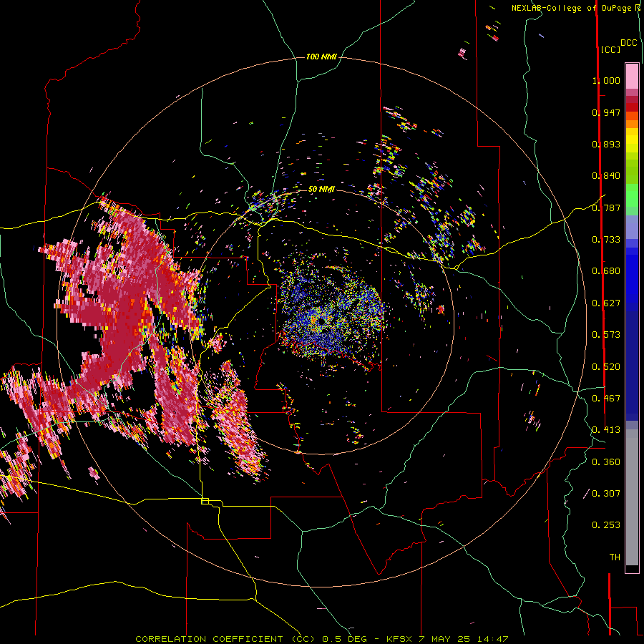This screenshot has height=644, width=644.
Task: Click the 0.893 legend value
Action: [x=606, y=144]
